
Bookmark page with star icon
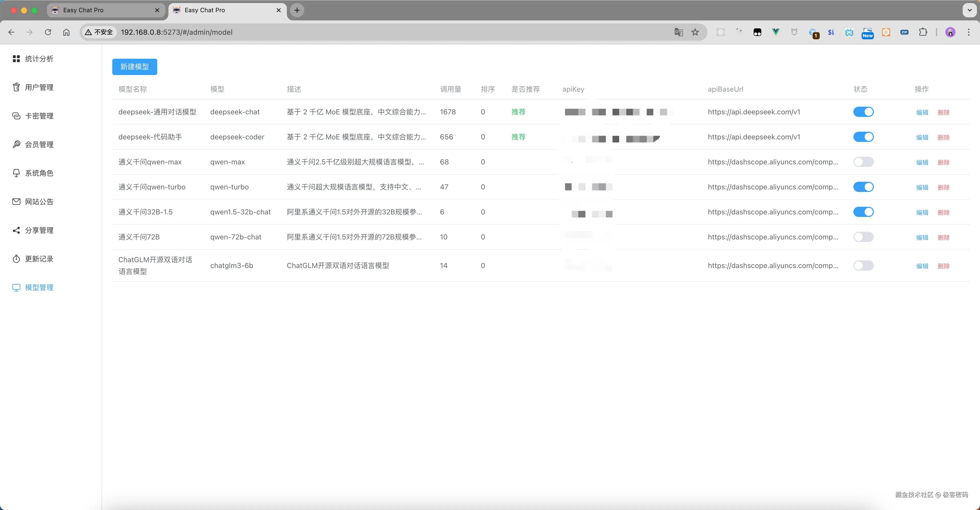[x=695, y=32]
